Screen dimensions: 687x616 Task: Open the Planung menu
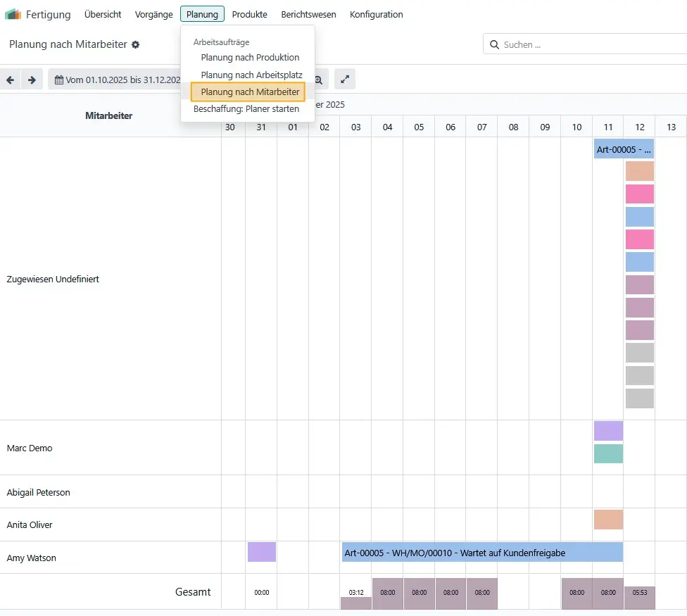(202, 14)
